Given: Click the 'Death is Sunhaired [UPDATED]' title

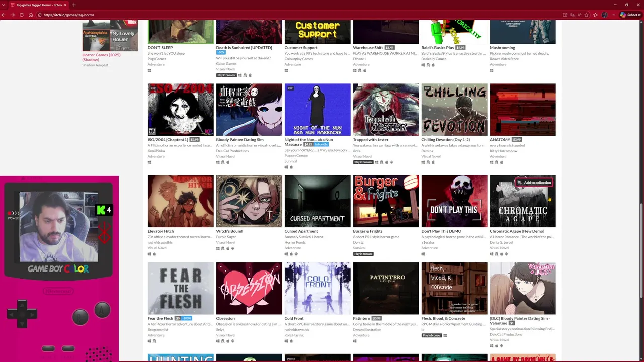Looking at the screenshot, I should [x=244, y=48].
